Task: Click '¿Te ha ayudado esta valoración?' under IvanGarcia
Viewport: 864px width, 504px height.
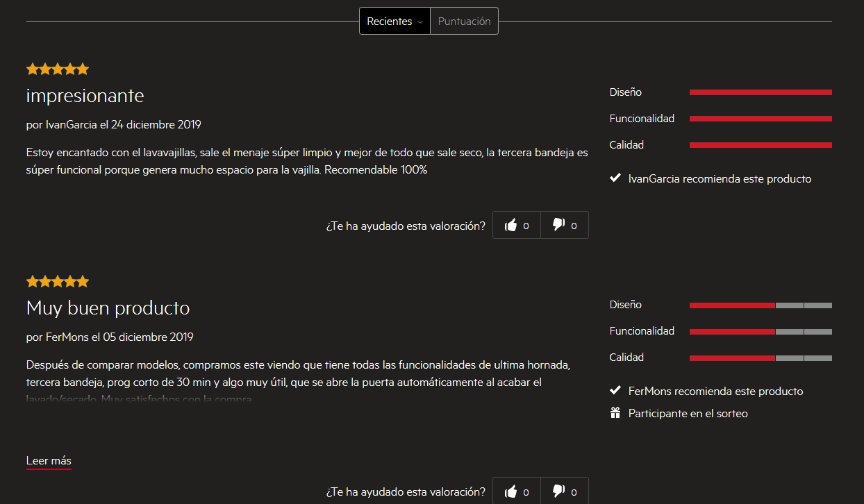Action: click(406, 226)
